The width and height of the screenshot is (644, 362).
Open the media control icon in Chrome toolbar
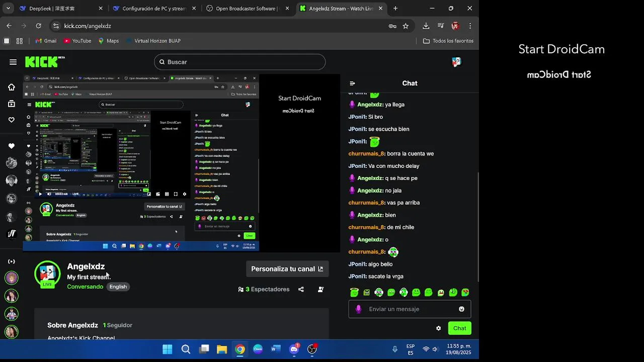(x=441, y=26)
